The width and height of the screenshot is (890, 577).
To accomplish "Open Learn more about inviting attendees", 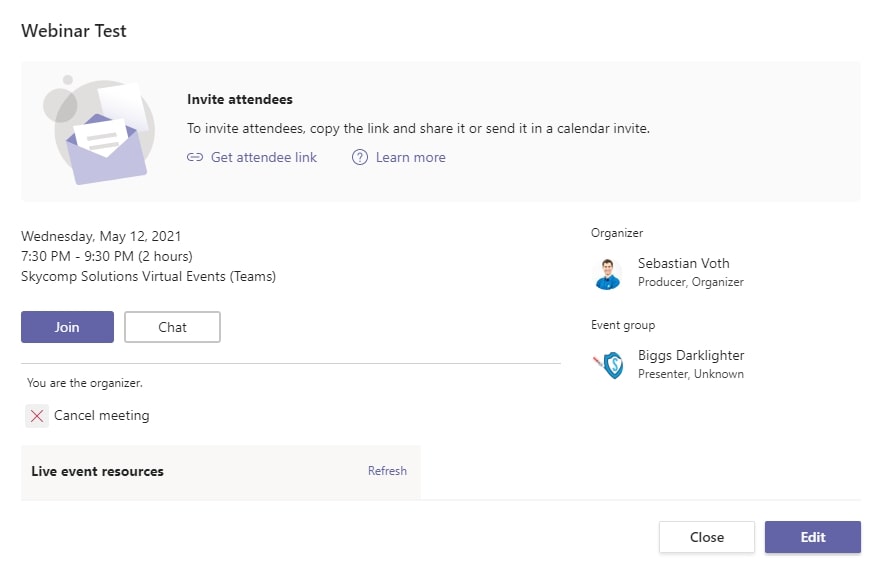I will pyautogui.click(x=410, y=157).
